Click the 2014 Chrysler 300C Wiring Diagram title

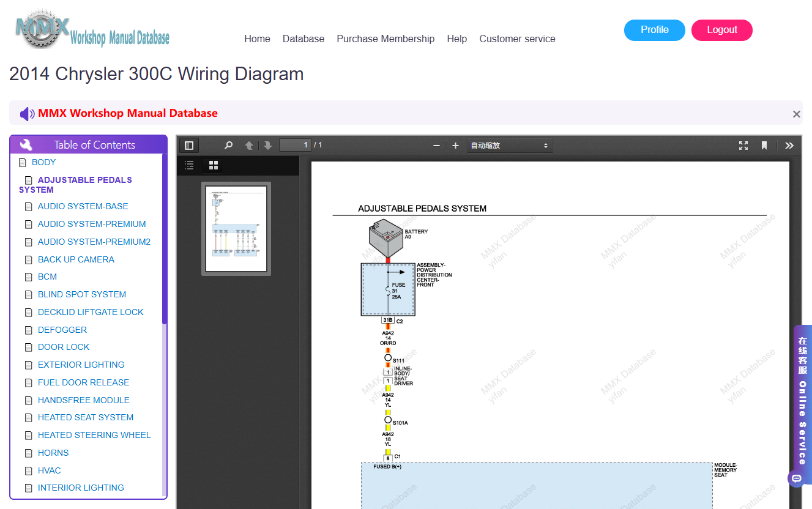coord(157,74)
